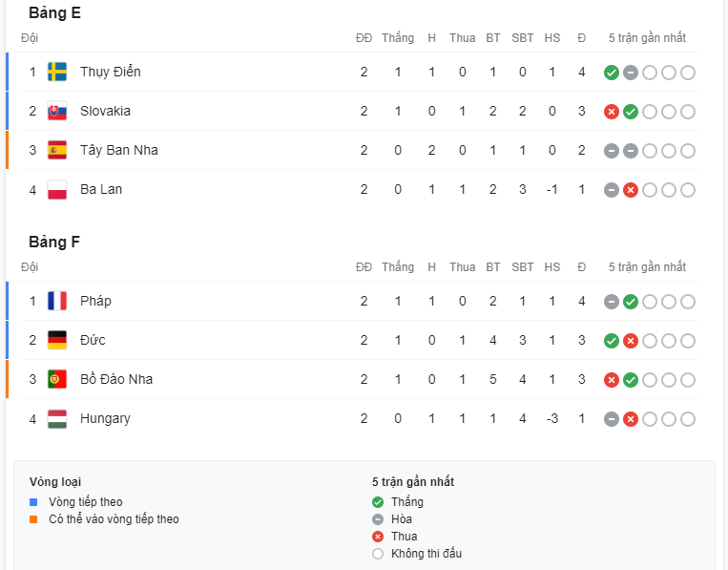Select the Đức team name

pyautogui.click(x=93, y=340)
